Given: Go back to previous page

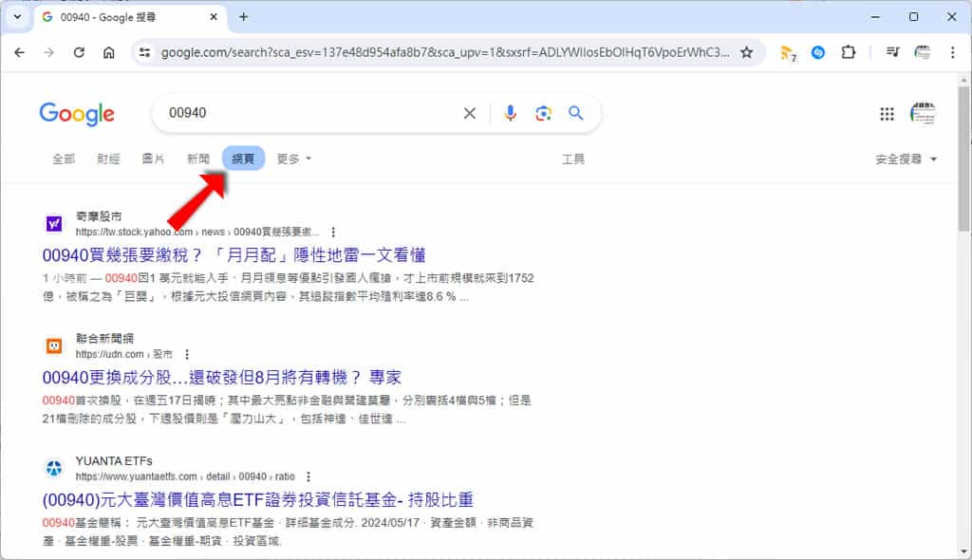Looking at the screenshot, I should click(x=19, y=53).
